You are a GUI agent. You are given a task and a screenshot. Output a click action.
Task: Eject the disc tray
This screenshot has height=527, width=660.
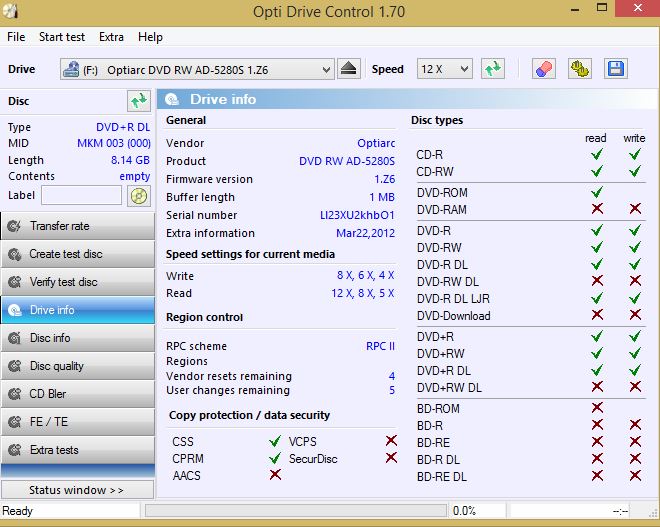[349, 69]
